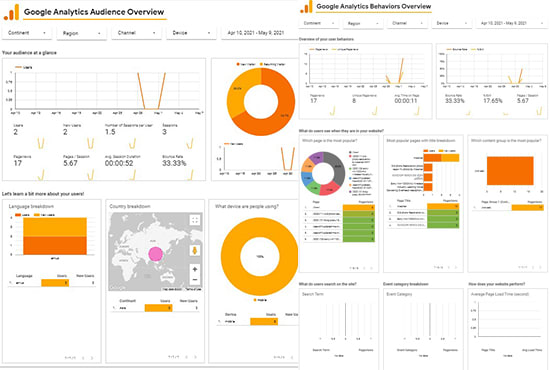Click the mobile legend swatch under device donut
The height and width of the screenshot is (370, 550).
[255, 300]
